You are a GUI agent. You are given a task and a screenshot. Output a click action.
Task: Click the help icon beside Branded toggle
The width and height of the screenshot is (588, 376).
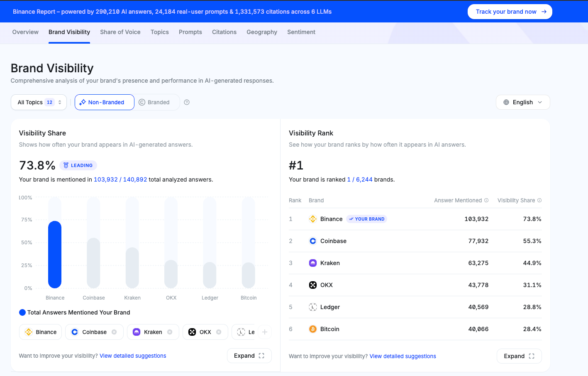(x=187, y=102)
